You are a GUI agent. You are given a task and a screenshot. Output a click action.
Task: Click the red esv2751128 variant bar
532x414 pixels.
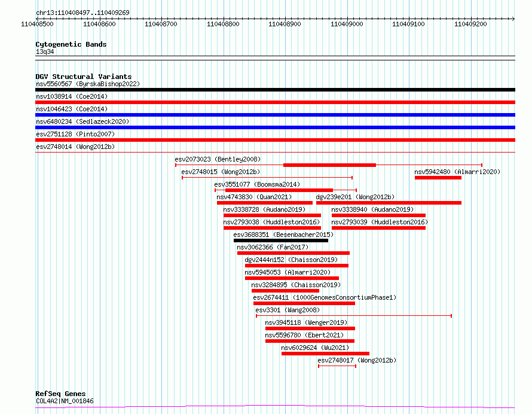275,140
